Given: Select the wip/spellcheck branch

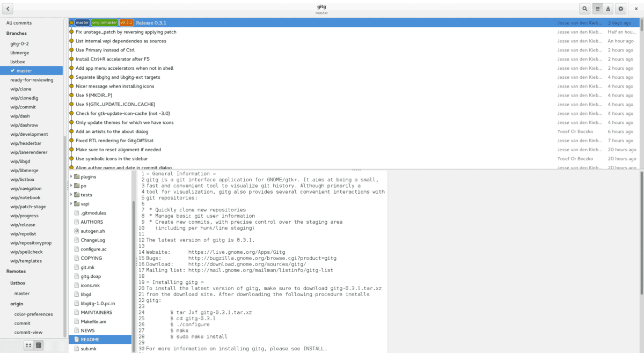Looking at the screenshot, I should [x=31, y=252].
